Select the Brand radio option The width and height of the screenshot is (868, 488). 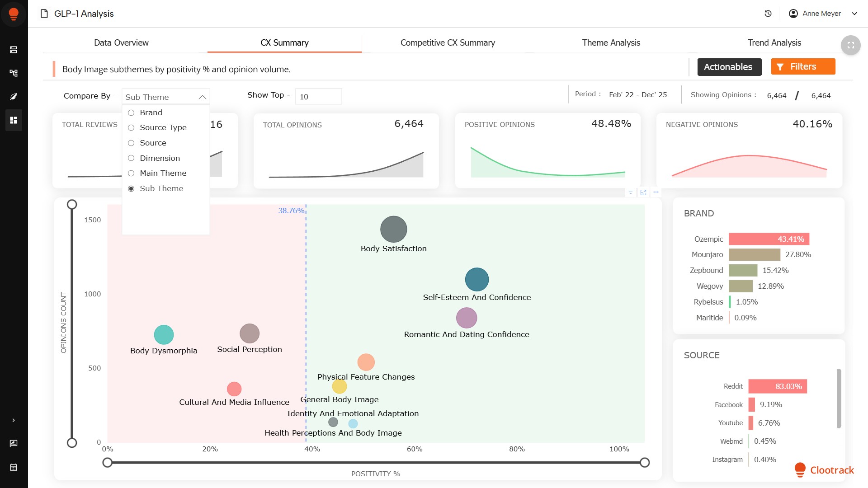pos(131,113)
